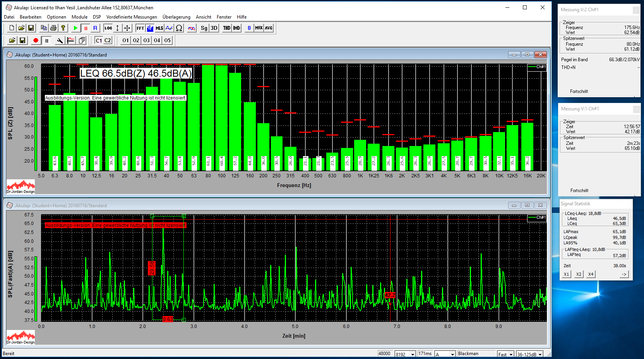This screenshot has width=644, height=359.
Task: Create a new document with the blank page icon
Action: 12,28
